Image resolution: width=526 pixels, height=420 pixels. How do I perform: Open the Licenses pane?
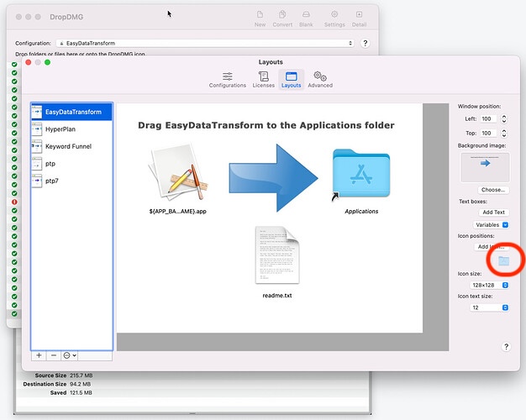264,79
